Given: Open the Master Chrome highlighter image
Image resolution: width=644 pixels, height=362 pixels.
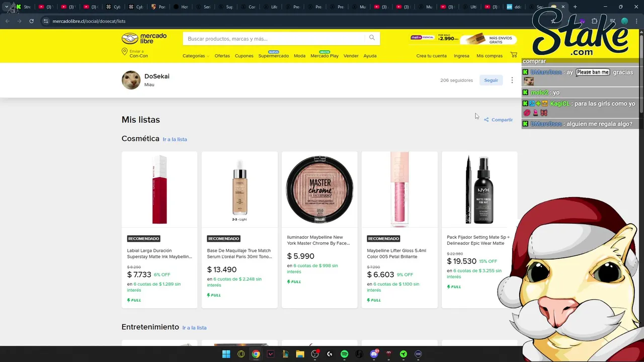Looking at the screenshot, I should coord(319,189).
